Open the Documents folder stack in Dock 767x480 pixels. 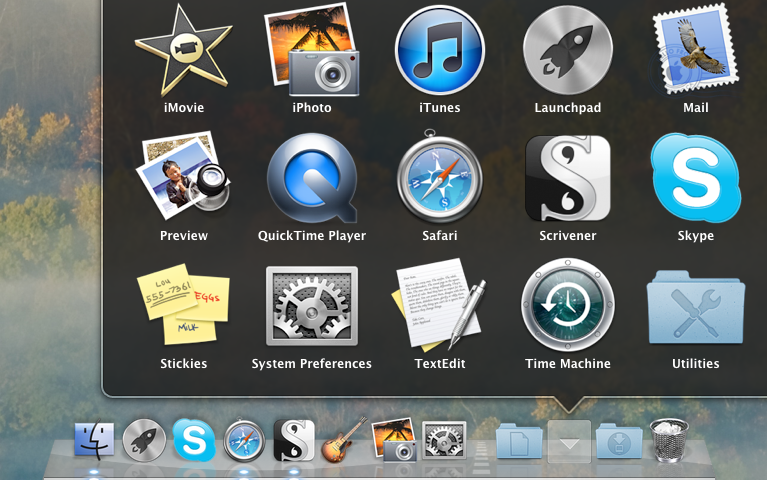tap(519, 441)
